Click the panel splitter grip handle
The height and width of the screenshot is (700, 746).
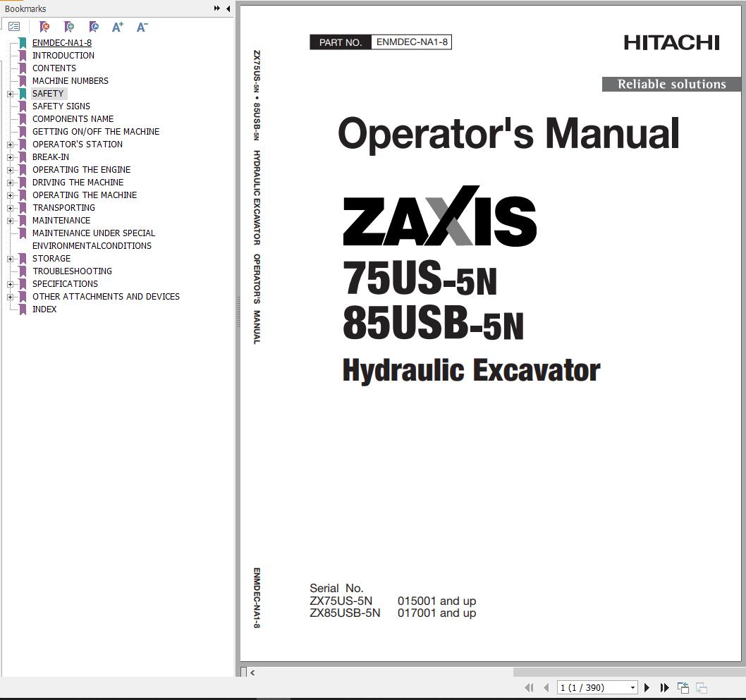[238, 312]
